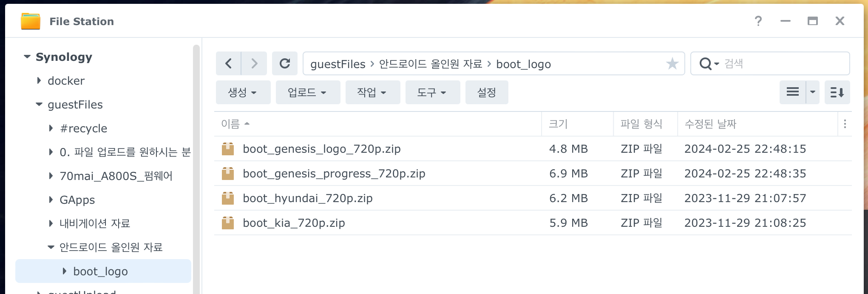The width and height of the screenshot is (868, 294).
Task: Open the sort order options
Action: (837, 92)
